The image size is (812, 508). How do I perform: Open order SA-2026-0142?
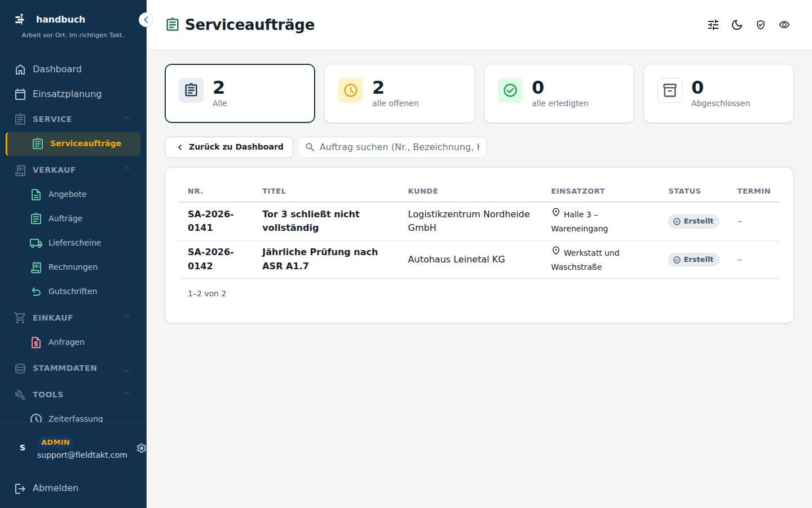[x=210, y=259]
